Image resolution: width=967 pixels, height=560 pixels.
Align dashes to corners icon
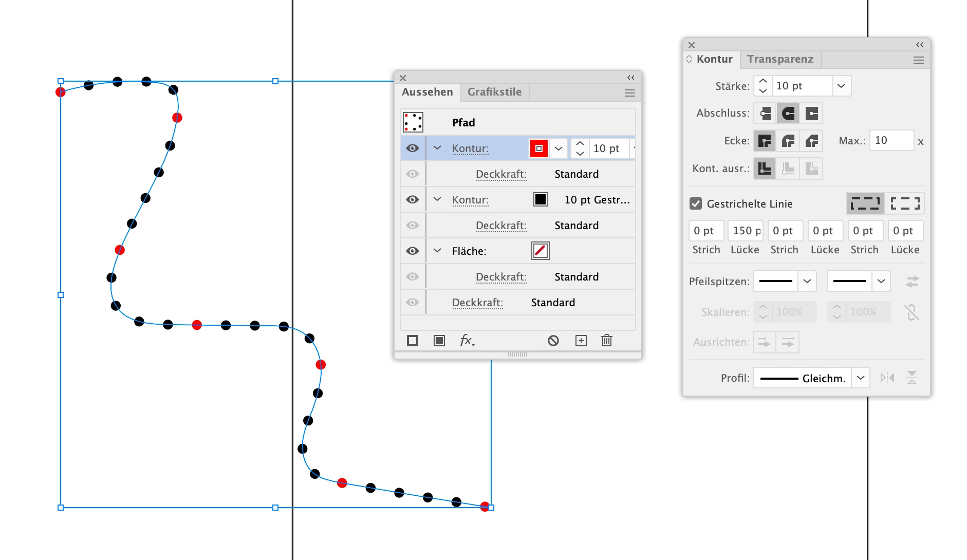[905, 203]
